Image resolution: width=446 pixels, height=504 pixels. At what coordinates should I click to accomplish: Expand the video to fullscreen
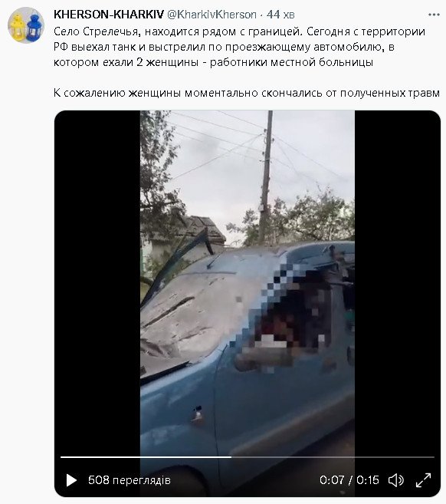tap(423, 480)
